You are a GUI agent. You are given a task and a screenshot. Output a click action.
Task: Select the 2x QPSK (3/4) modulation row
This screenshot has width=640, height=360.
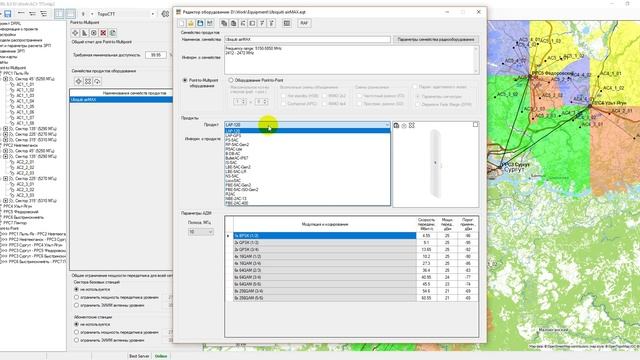click(x=324, y=249)
